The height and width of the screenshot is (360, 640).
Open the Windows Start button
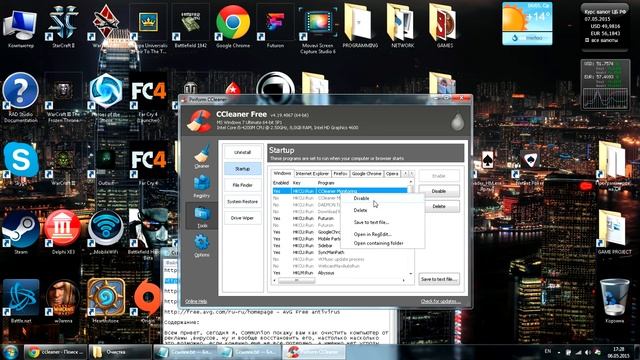[10, 351]
